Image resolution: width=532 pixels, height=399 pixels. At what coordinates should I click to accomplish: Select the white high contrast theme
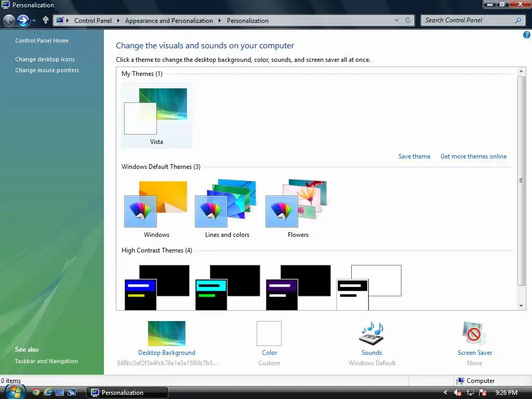click(x=369, y=287)
